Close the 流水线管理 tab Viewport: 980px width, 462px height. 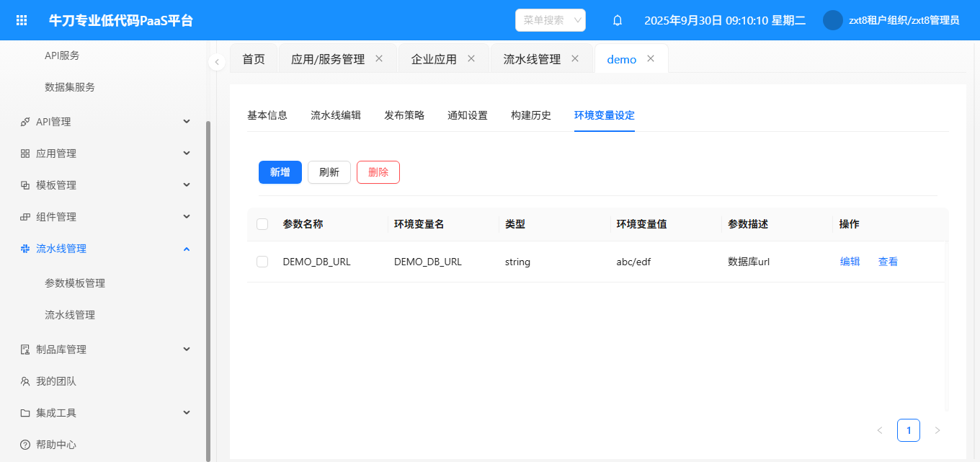click(575, 59)
